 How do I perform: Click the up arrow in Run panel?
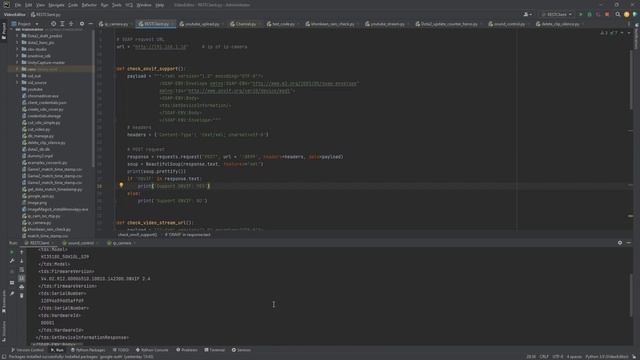tap(22, 252)
